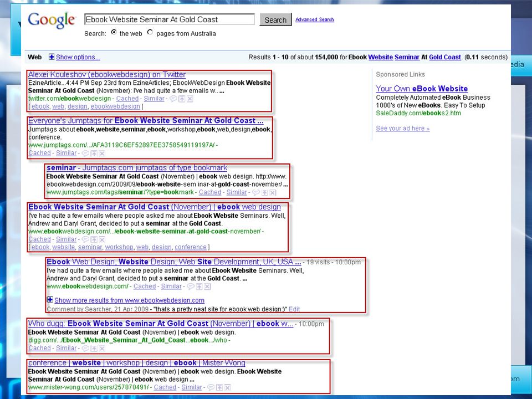Open the Mister Wong conference website workshop result

pos(137,363)
